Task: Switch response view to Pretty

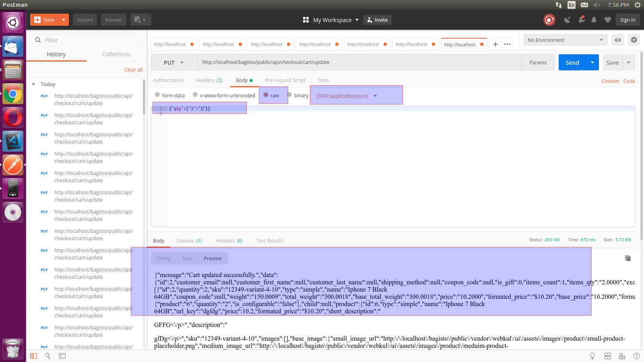Action: tap(164, 258)
